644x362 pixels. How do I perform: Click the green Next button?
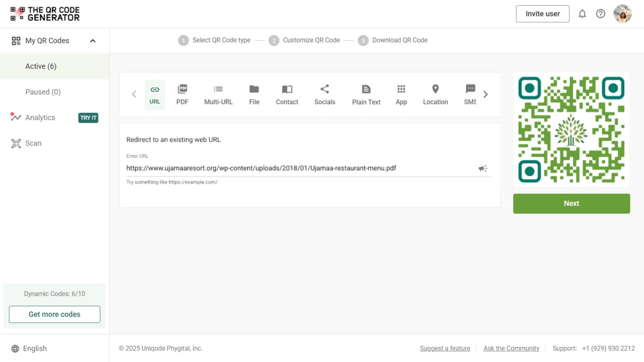coord(571,203)
